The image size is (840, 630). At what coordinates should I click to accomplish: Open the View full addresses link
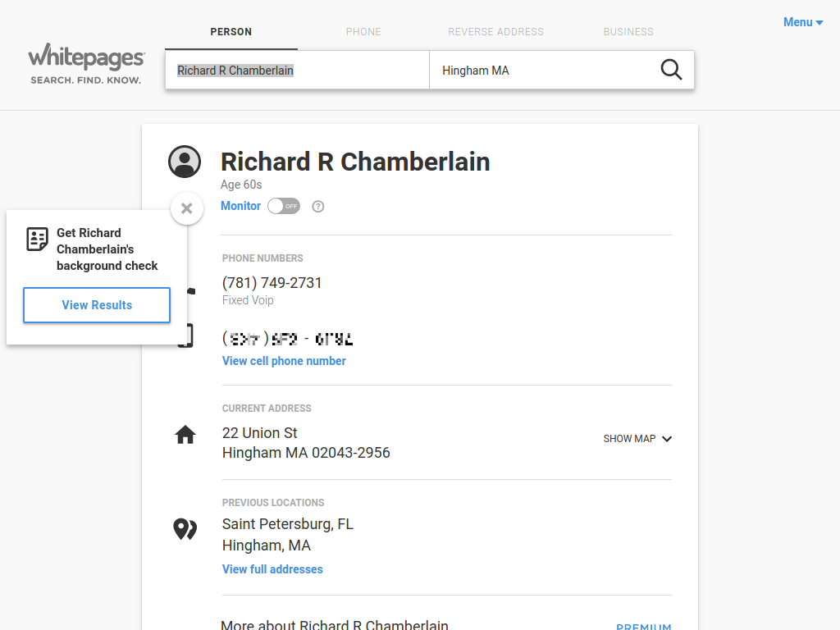tap(272, 569)
